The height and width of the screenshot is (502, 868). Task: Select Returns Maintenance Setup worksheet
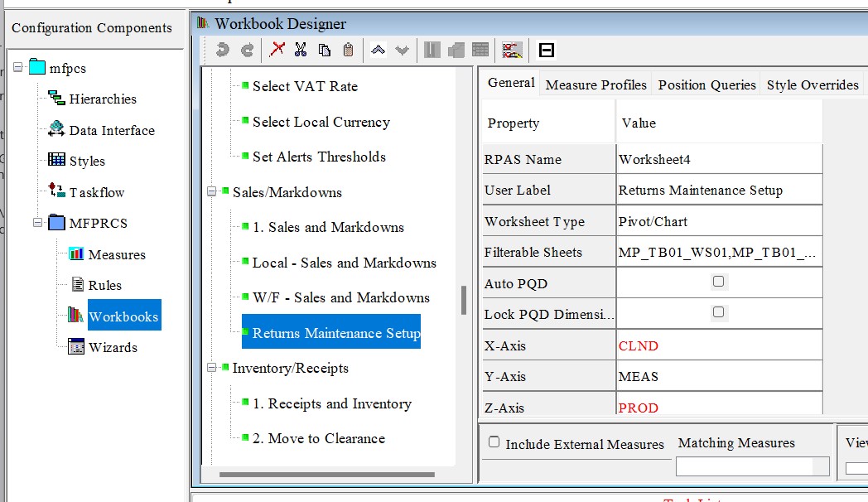coord(330,331)
